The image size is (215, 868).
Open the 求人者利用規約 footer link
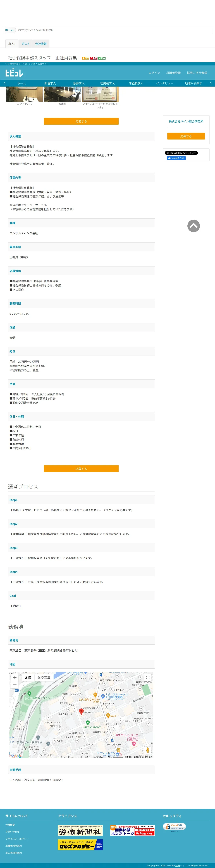pos(13,853)
